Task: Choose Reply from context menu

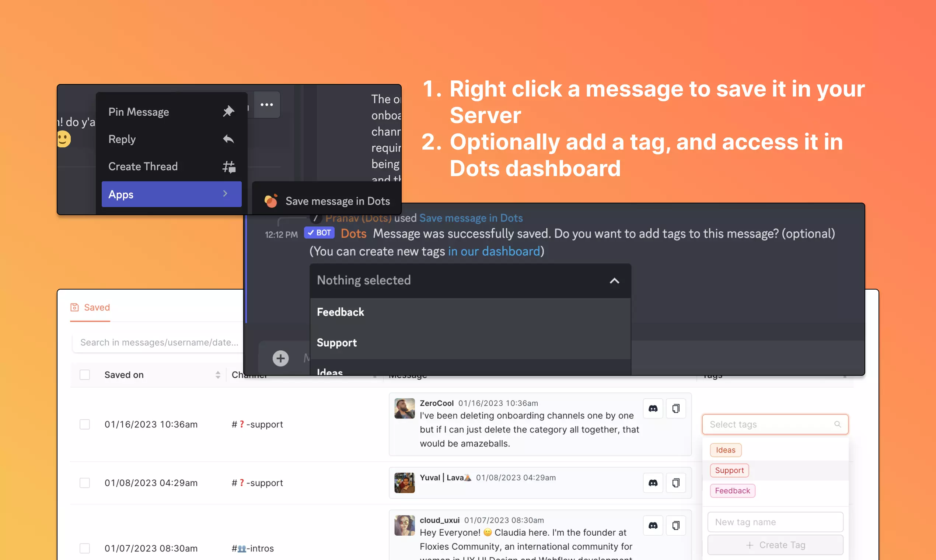Action: coord(171,139)
